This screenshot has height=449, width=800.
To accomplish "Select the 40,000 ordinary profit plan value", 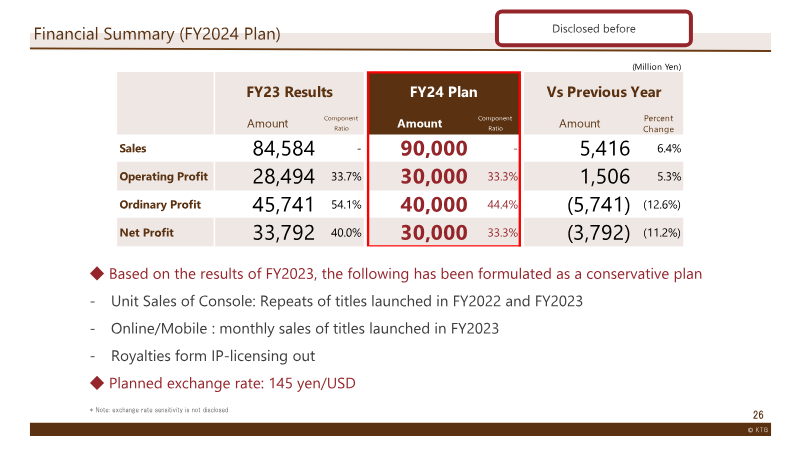I will click(434, 205).
